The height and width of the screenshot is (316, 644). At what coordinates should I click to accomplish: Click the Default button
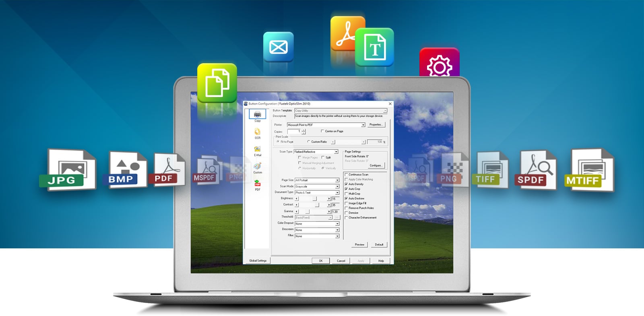coord(379,245)
